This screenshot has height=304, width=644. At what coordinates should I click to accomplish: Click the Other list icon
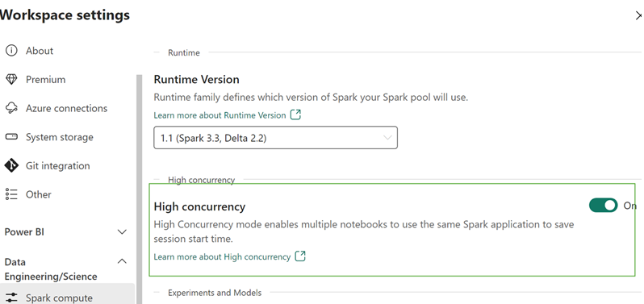coord(11,194)
